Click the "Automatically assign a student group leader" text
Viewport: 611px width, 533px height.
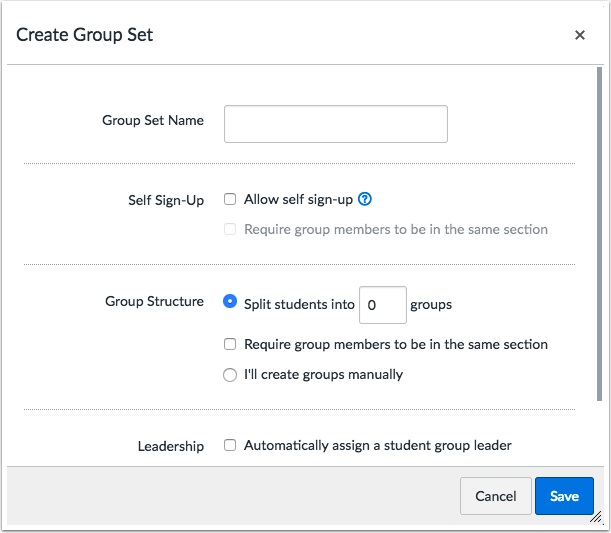click(x=377, y=445)
